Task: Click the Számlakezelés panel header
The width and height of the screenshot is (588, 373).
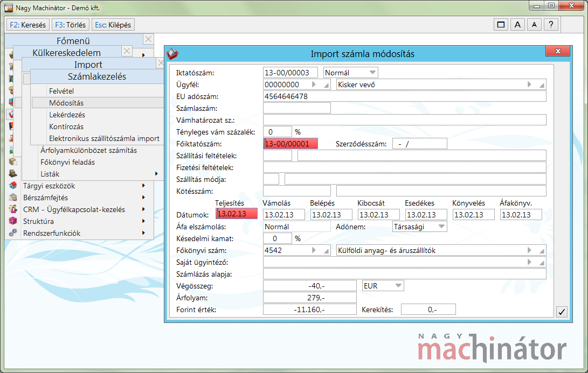Action: tap(97, 76)
